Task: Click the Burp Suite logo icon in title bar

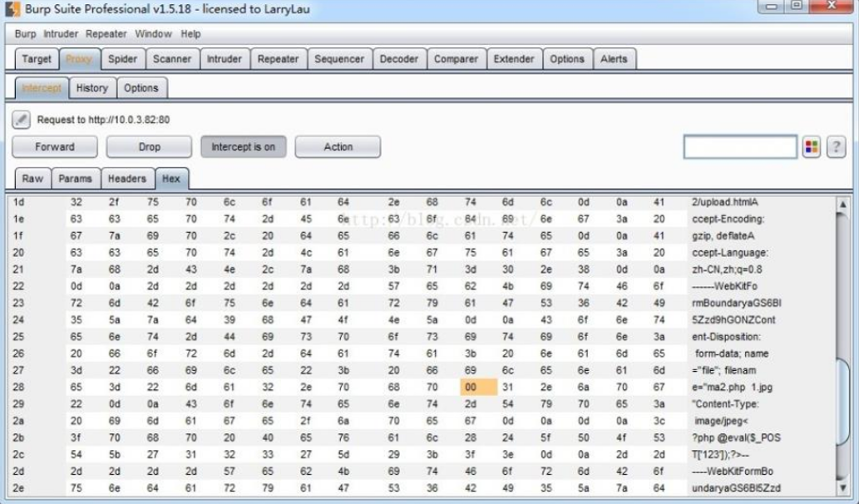Action: (x=12, y=9)
